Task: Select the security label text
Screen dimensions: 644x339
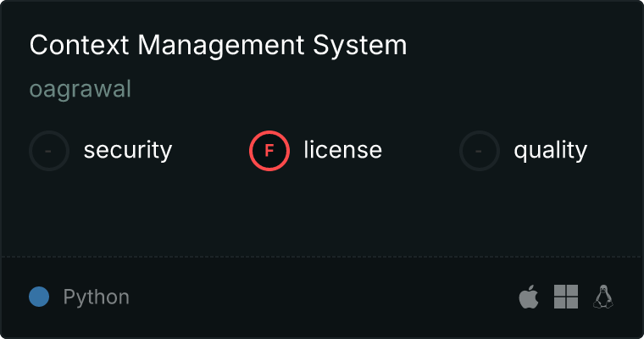Action: [x=127, y=151]
